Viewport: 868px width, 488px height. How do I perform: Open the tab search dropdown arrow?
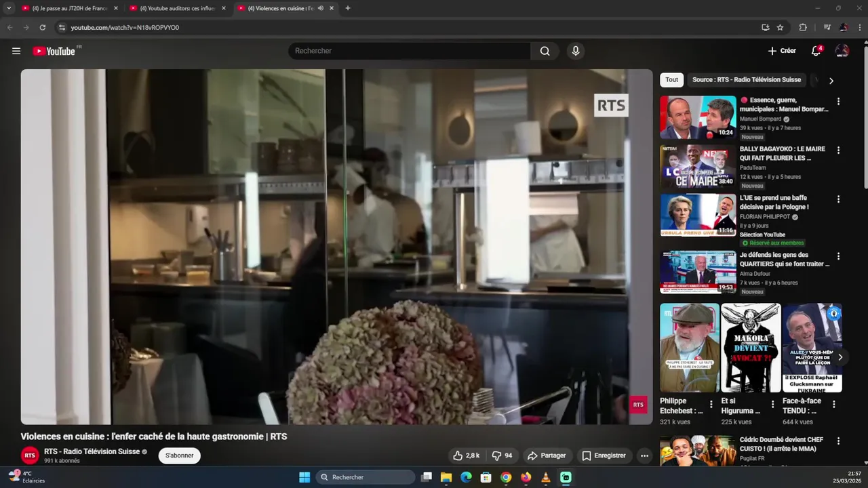[9, 8]
